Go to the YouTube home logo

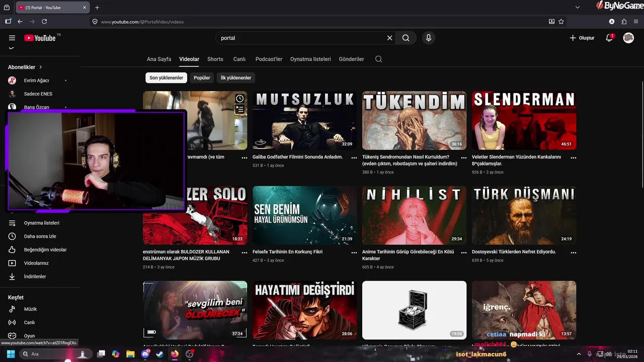(40, 38)
